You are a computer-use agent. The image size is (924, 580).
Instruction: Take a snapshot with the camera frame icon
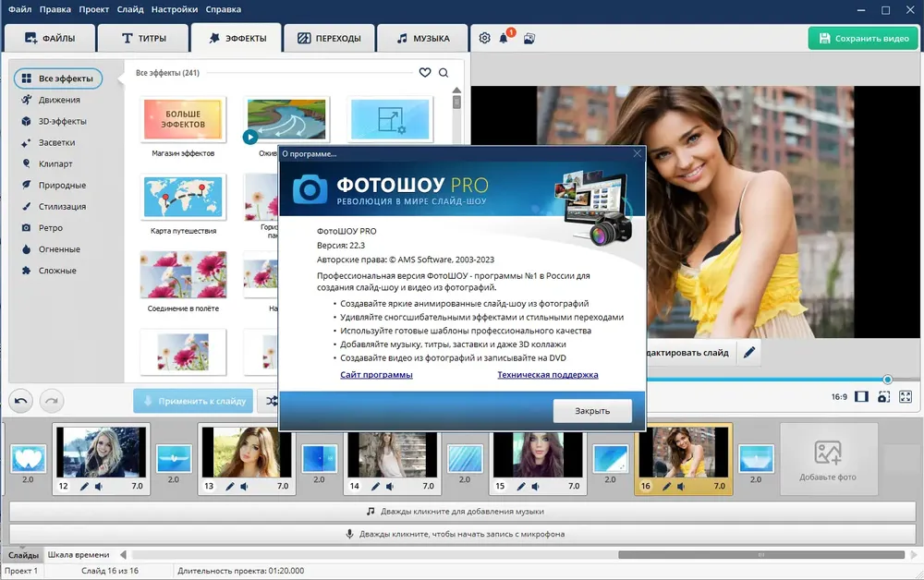tap(884, 396)
